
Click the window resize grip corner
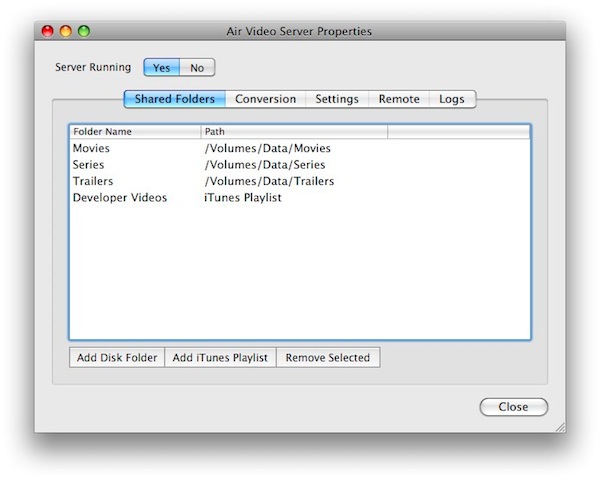560,427
